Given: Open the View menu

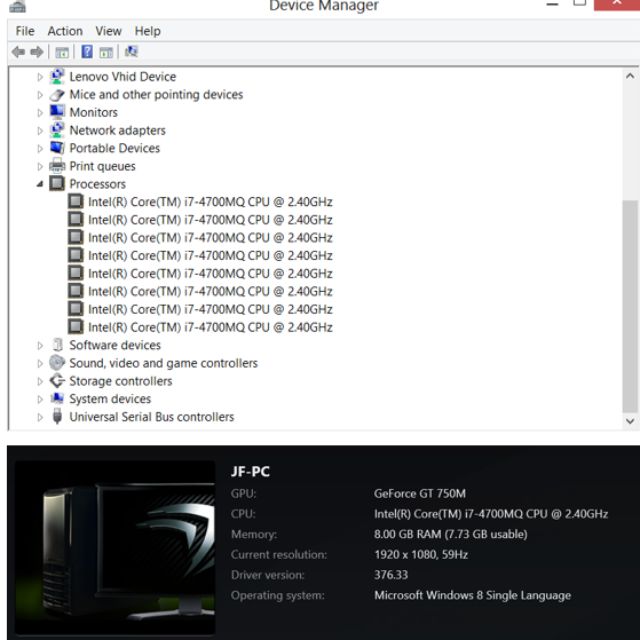Looking at the screenshot, I should click(108, 31).
